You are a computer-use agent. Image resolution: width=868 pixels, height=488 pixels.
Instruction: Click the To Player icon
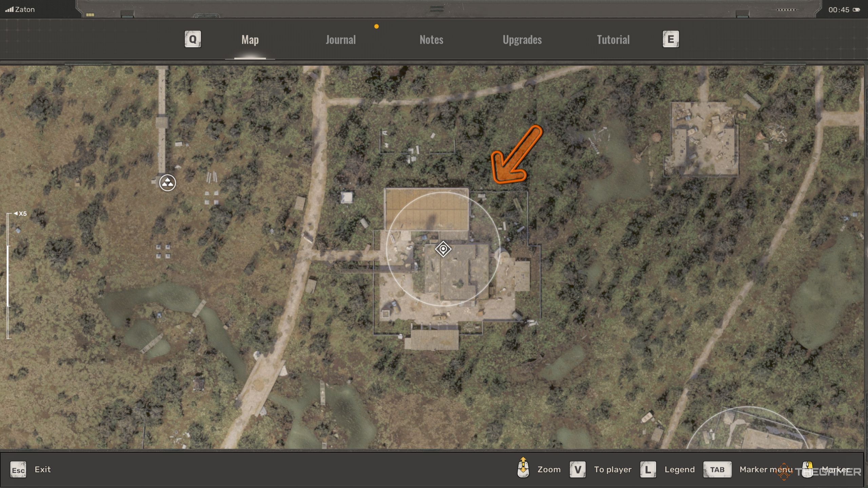[577, 469]
